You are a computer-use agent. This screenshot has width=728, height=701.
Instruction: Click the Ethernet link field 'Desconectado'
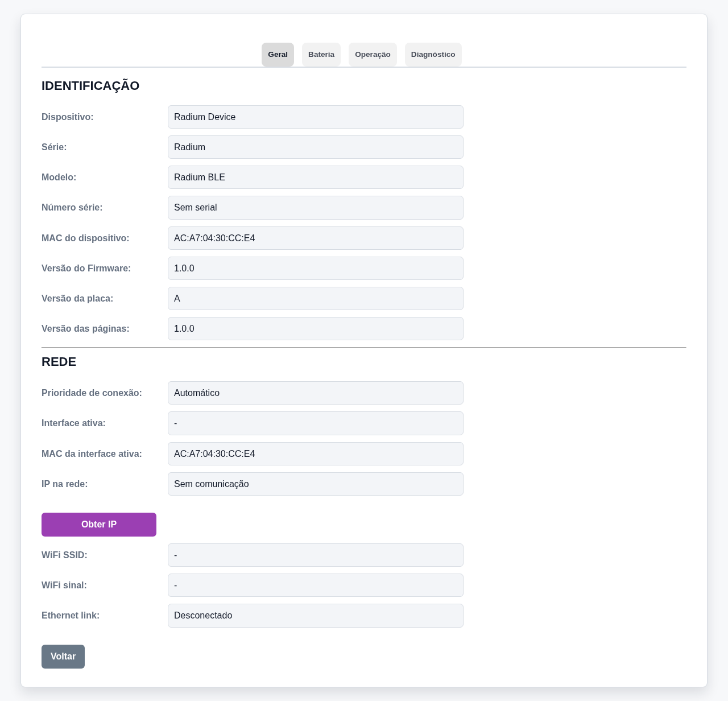tap(316, 616)
